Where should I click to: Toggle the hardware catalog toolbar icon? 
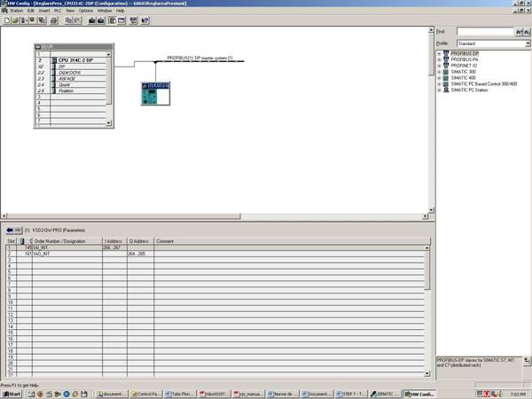113,20
